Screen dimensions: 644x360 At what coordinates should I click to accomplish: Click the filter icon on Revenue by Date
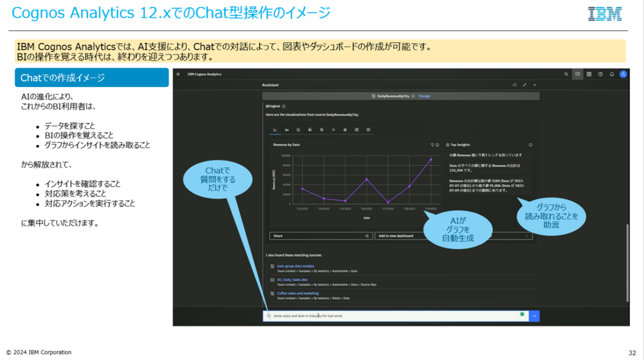pos(432,145)
